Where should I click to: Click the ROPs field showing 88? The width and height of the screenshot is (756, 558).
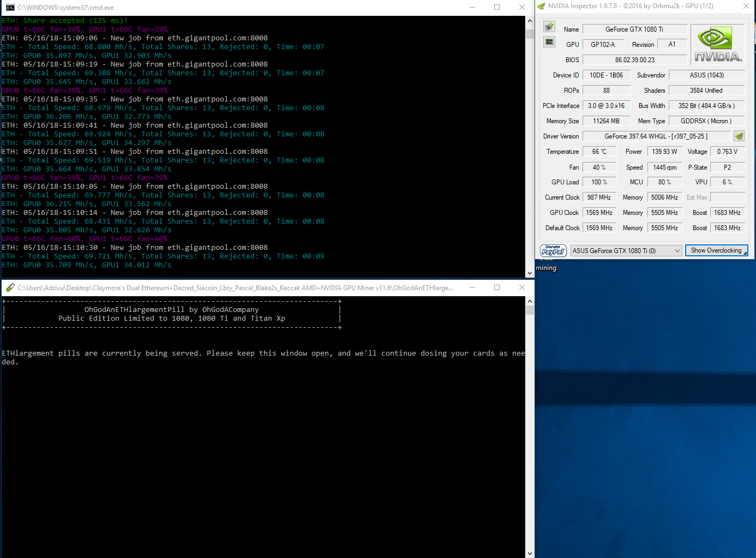tap(606, 91)
